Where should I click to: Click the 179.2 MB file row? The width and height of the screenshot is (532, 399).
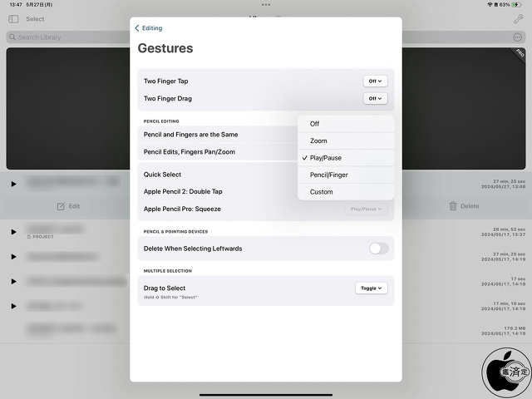click(x=266, y=331)
